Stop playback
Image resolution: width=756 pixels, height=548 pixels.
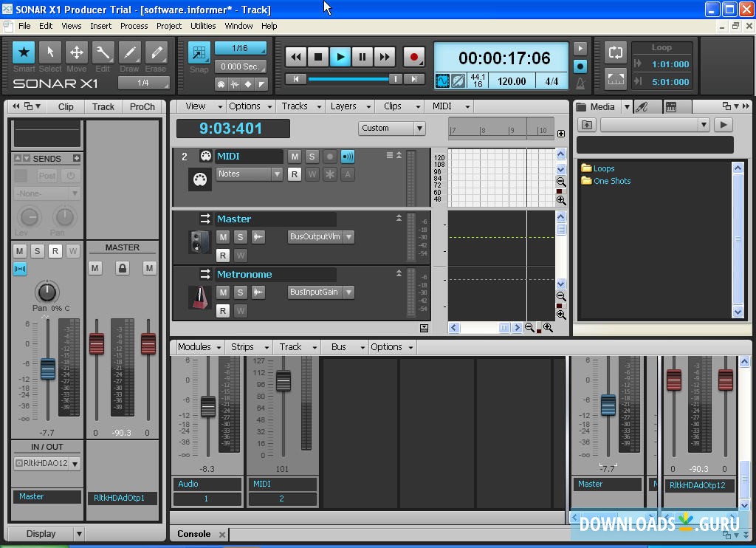click(x=318, y=57)
